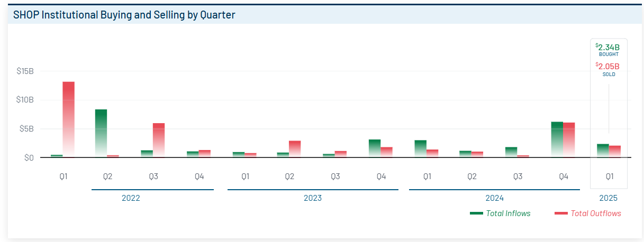Viewport: 644px width, 242px height.
Task: Click the Q2 label of 2023
Action: click(x=289, y=176)
